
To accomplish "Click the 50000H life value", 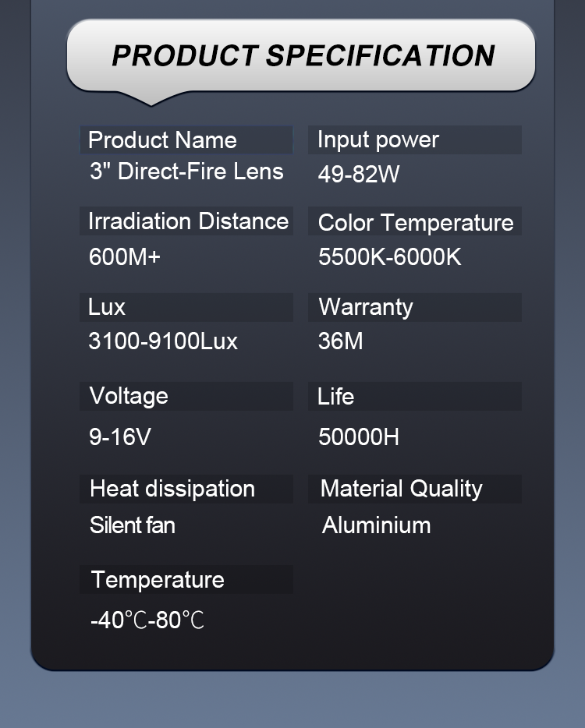I will point(359,436).
